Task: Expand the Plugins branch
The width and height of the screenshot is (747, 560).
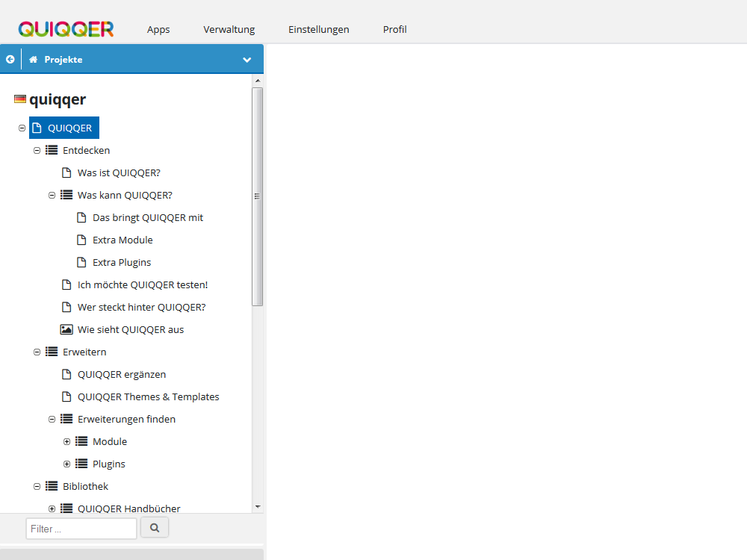Action: (66, 464)
